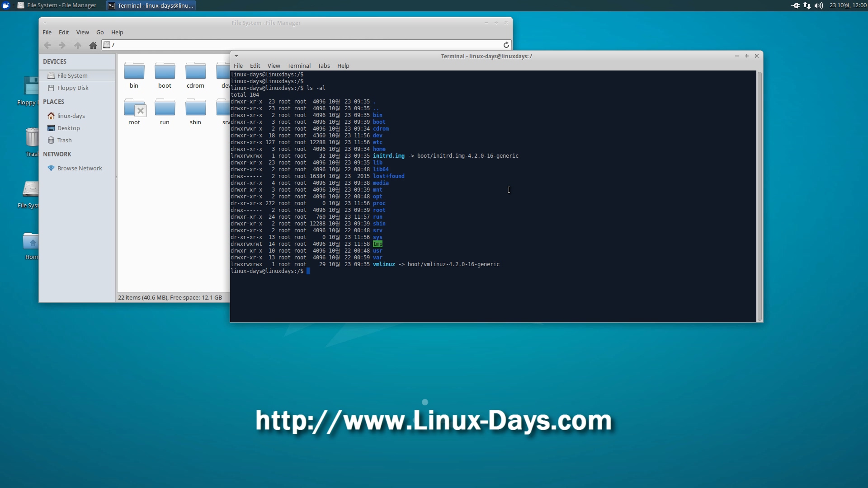
Task: Open Tabs menu in Terminal window
Action: pos(324,66)
